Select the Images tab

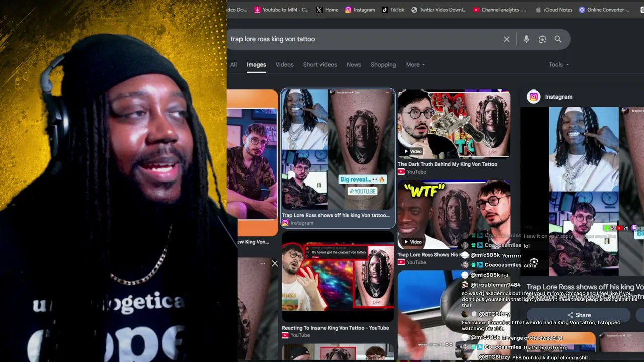click(256, 65)
